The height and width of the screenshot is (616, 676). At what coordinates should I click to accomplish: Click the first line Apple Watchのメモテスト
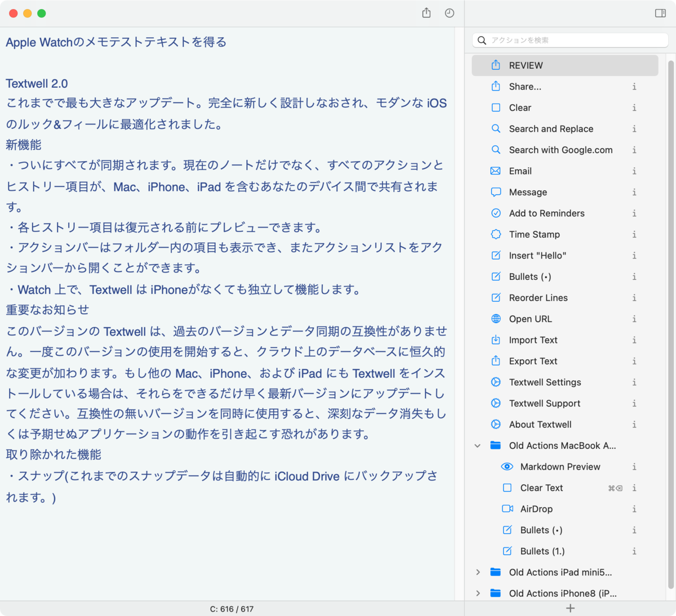(x=116, y=42)
